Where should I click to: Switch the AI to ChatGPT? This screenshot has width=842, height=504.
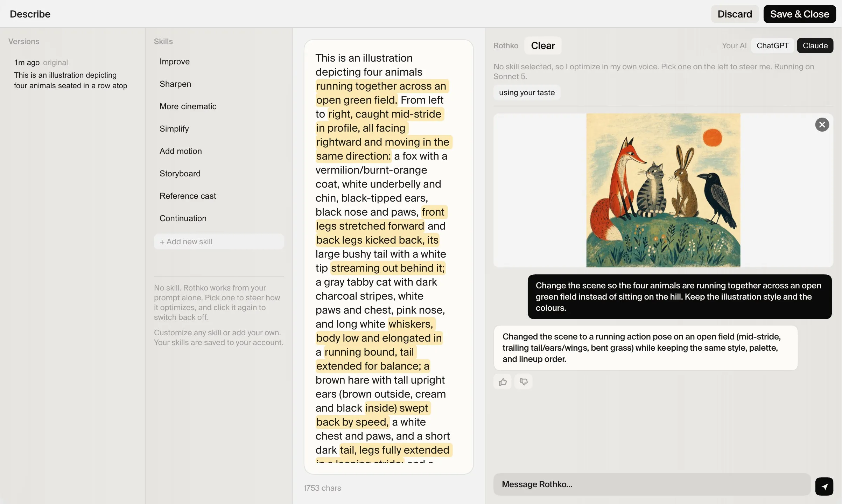[772, 45]
